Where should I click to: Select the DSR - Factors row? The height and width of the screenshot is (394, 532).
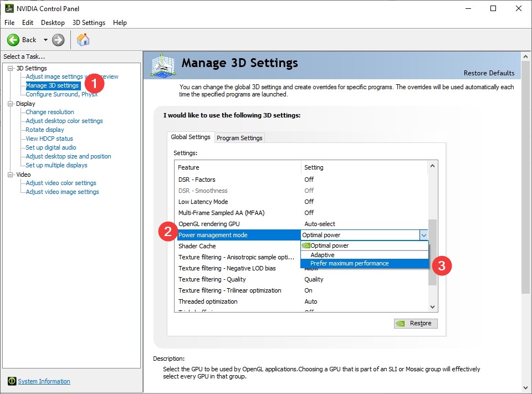pyautogui.click(x=302, y=180)
